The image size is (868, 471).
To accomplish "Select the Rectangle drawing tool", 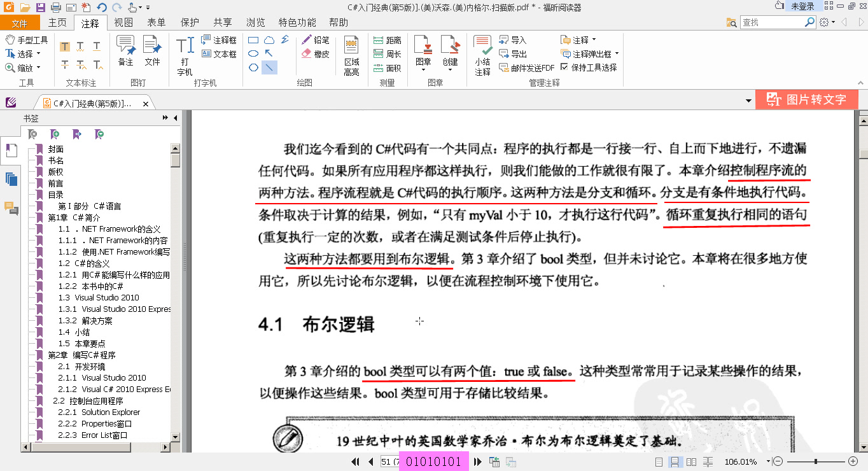I will tap(253, 40).
